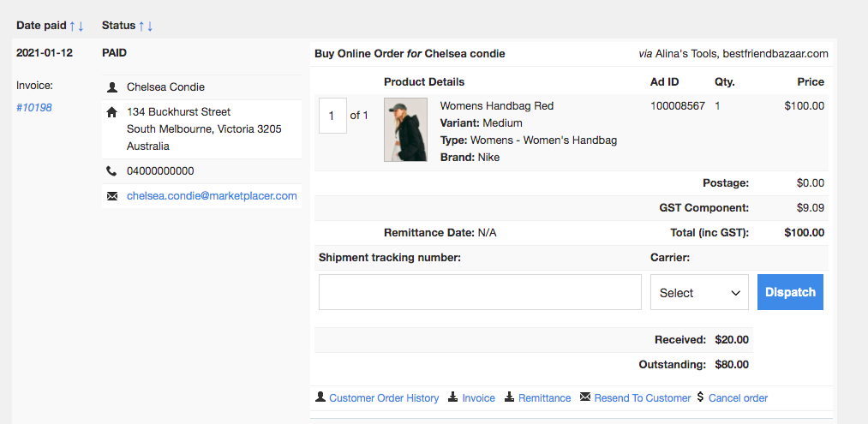868x424 pixels.
Task: Sort Date paid ascending with up arrow
Action: (72, 26)
